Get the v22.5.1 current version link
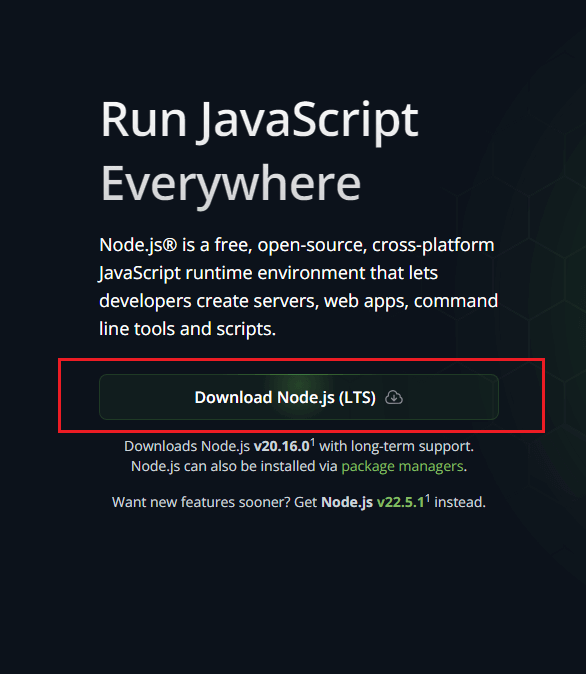Image resolution: width=586 pixels, height=674 pixels. 400,502
